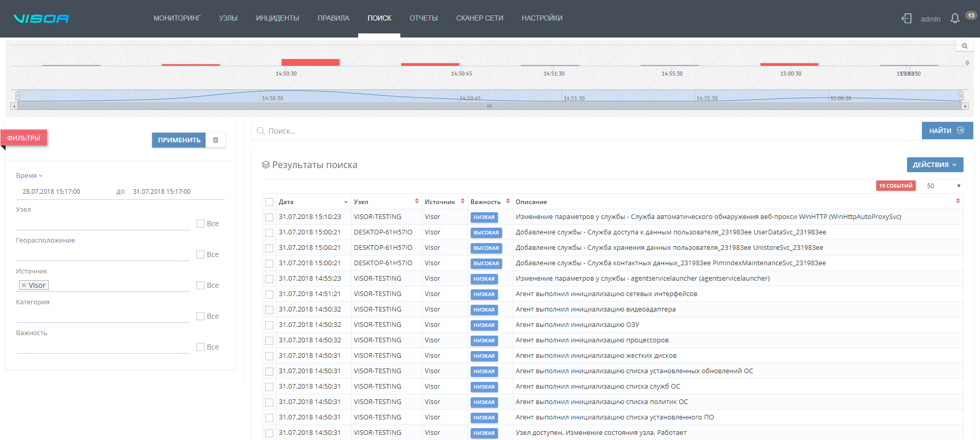Click the logout icon next to admin
The width and height of the screenshot is (980, 440).
(906, 19)
